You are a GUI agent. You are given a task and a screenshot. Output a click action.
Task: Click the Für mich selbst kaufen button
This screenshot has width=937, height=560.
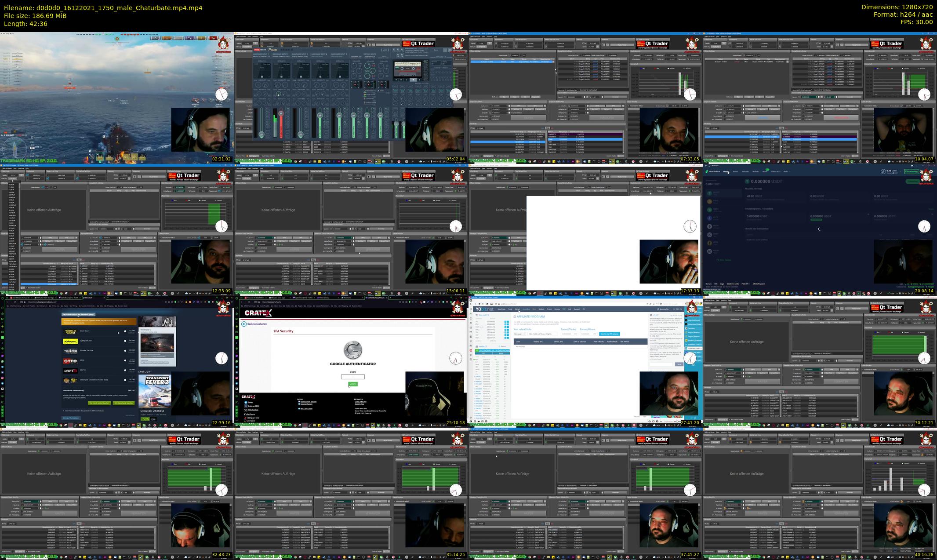(x=99, y=403)
